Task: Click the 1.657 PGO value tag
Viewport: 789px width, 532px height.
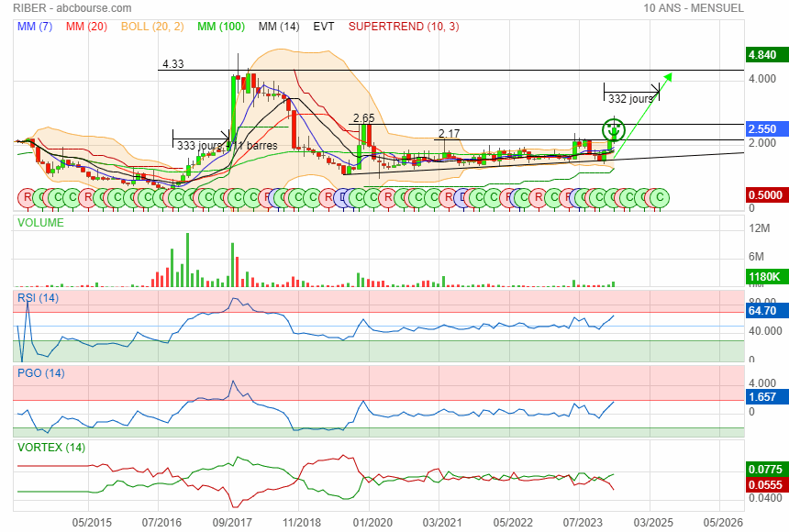Action: tap(767, 397)
